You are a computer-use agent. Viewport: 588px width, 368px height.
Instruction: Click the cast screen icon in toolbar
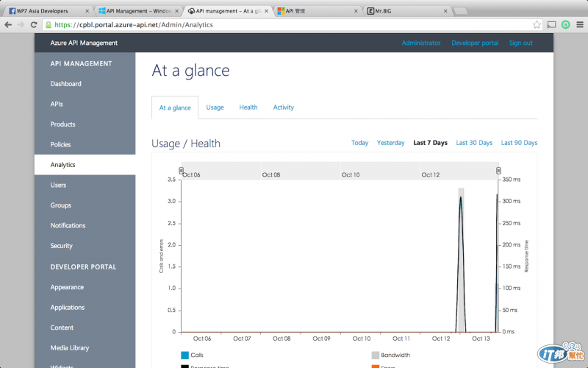[x=551, y=25]
